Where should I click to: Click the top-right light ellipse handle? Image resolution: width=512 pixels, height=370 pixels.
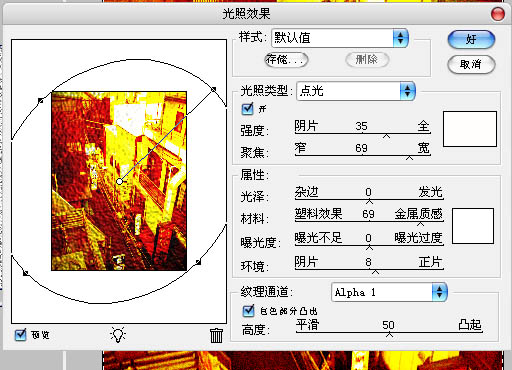click(x=214, y=89)
